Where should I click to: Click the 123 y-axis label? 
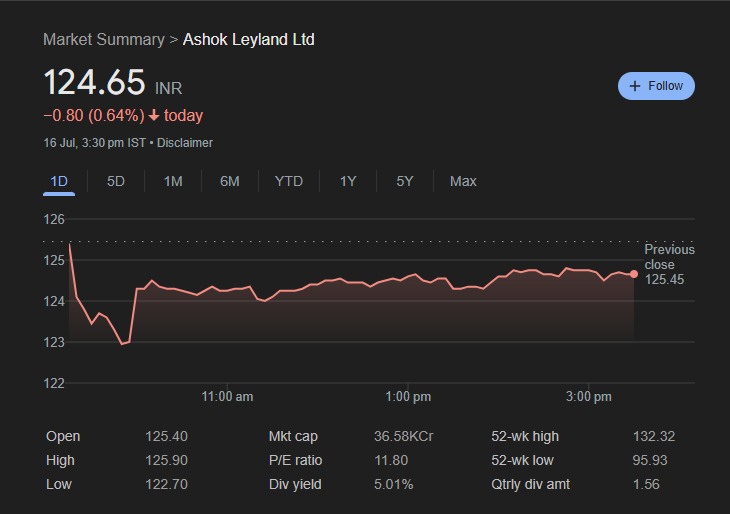(x=54, y=342)
